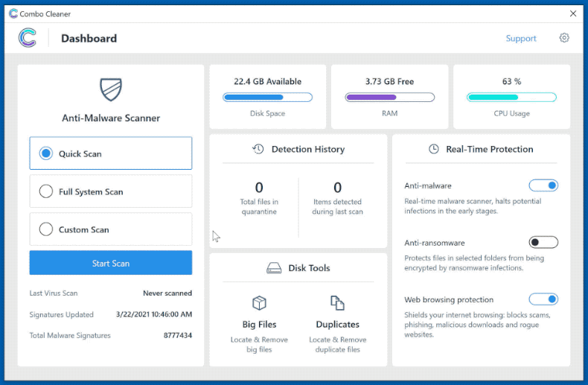Open settings via the gear icon

tap(564, 37)
